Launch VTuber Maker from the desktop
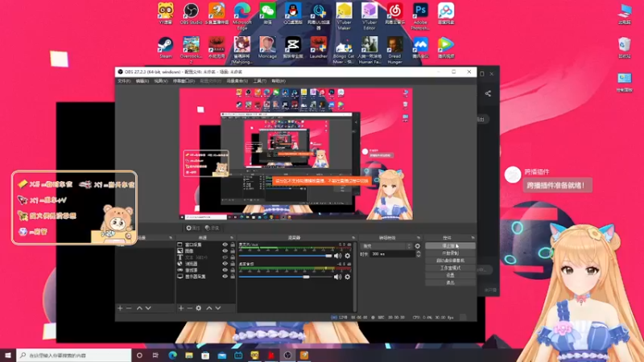This screenshot has height=362, width=644. coord(344,15)
